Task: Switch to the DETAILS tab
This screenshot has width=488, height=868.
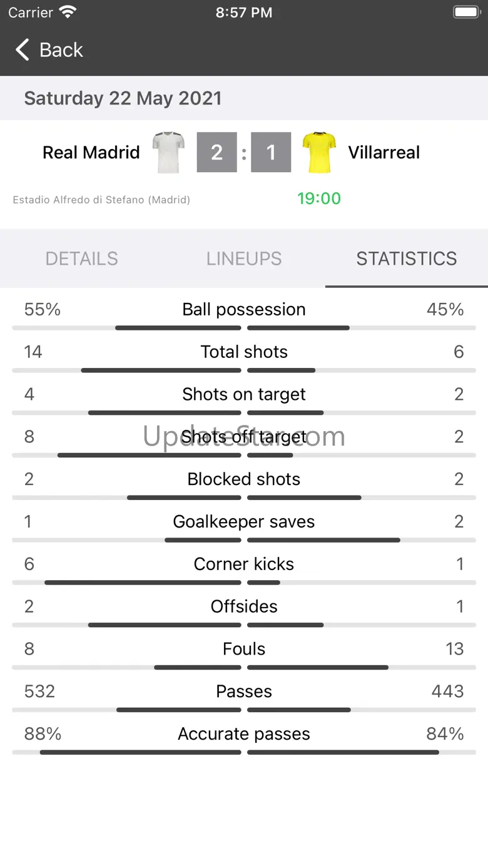Action: click(82, 258)
